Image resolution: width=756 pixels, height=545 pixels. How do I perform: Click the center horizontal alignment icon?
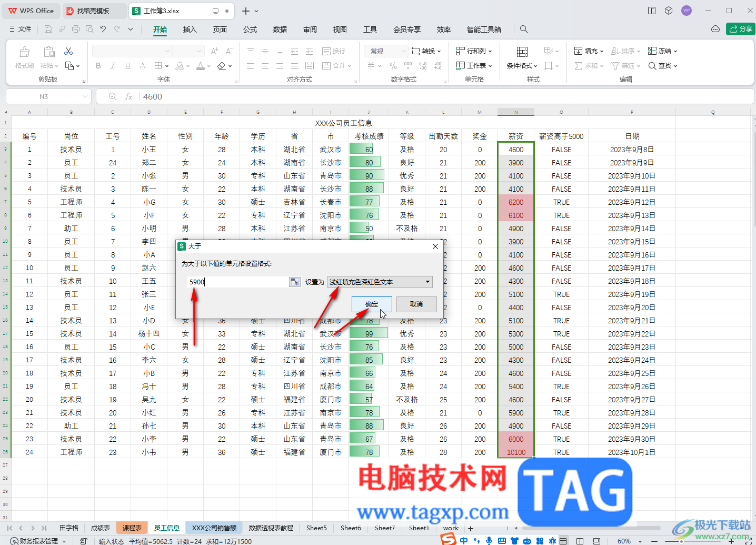coord(265,66)
